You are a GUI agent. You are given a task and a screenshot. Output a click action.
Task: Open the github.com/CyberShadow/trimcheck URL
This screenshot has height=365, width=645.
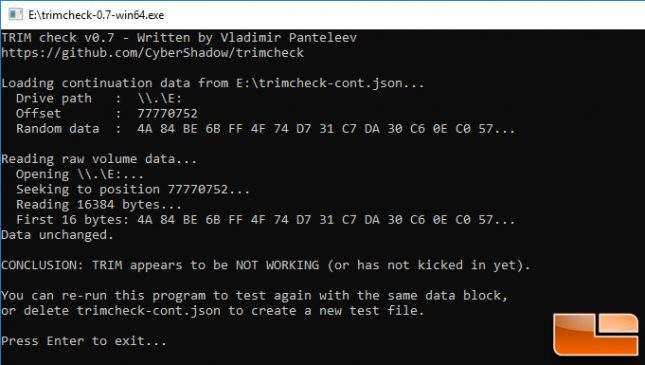153,53
